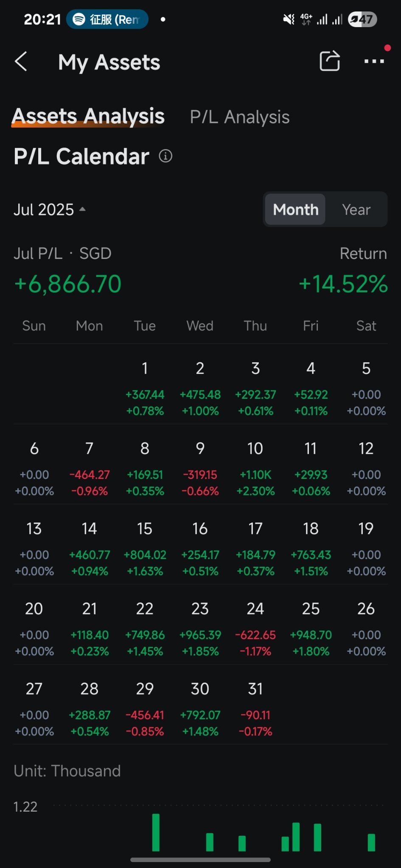This screenshot has height=868, width=401.
Task: Tap the Spotify now-playing pill
Action: click(107, 19)
